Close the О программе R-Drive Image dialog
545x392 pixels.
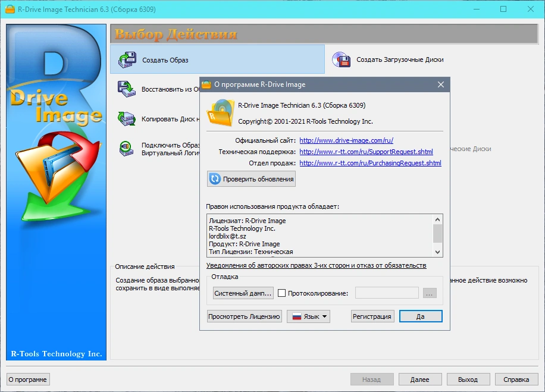441,84
